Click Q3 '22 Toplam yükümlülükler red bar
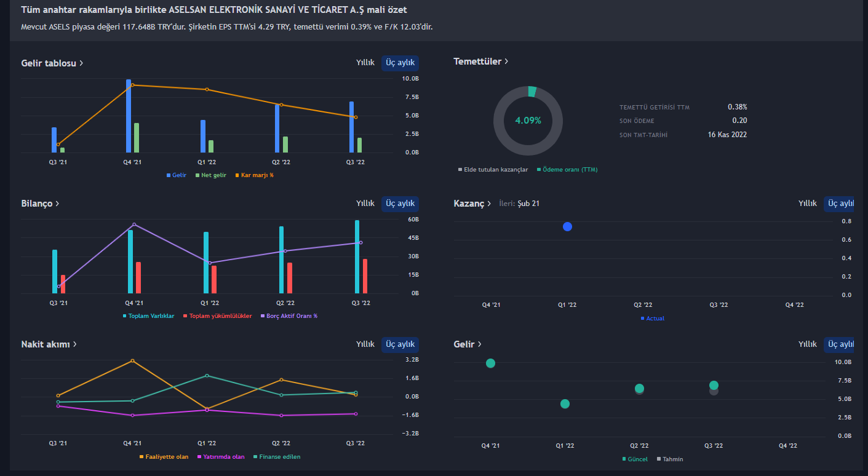 click(365, 276)
